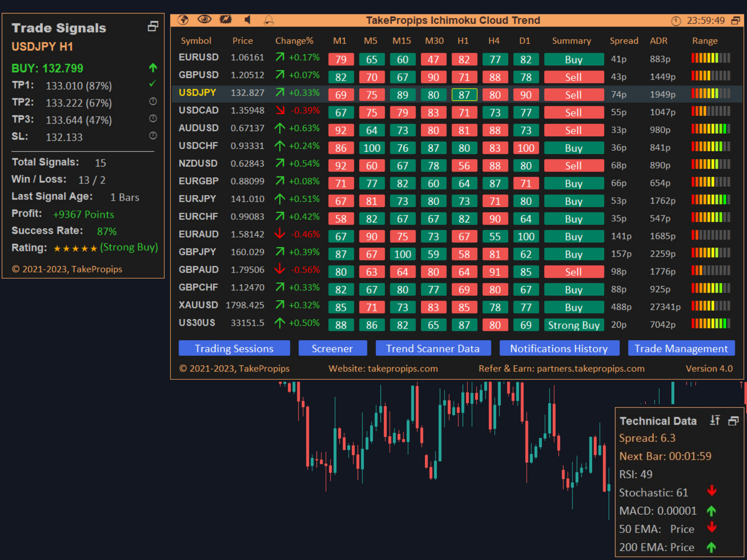This screenshot has width=747, height=560.
Task: Click the green BUY up arrow in Trade Signals
Action: (x=153, y=68)
